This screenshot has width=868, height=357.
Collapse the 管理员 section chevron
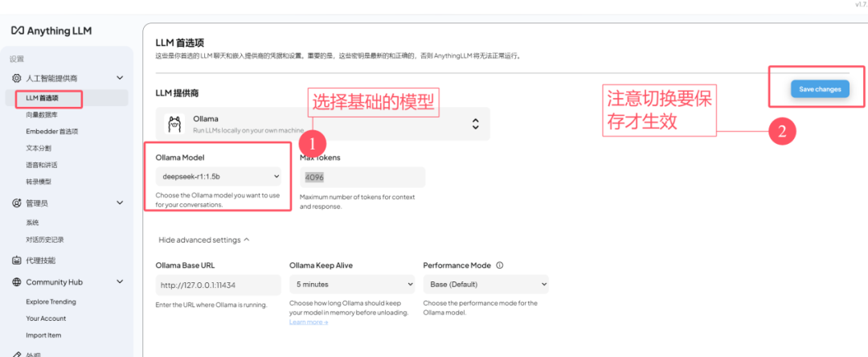pyautogui.click(x=120, y=203)
